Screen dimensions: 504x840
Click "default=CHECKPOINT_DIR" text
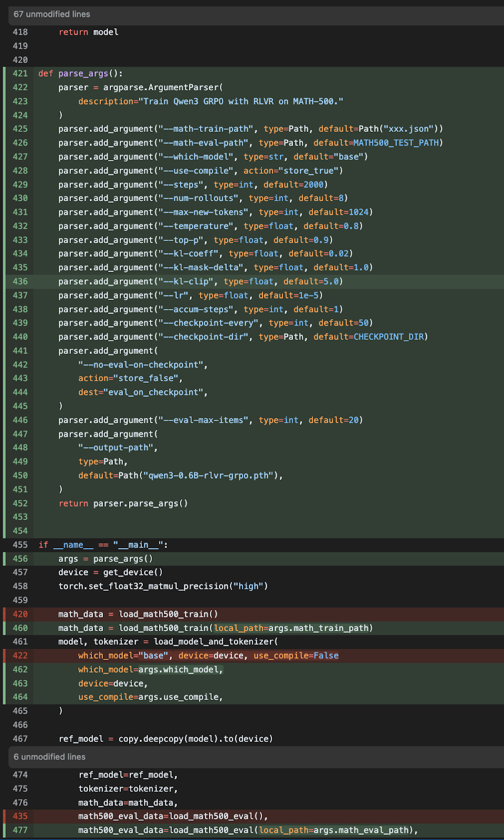369,337
